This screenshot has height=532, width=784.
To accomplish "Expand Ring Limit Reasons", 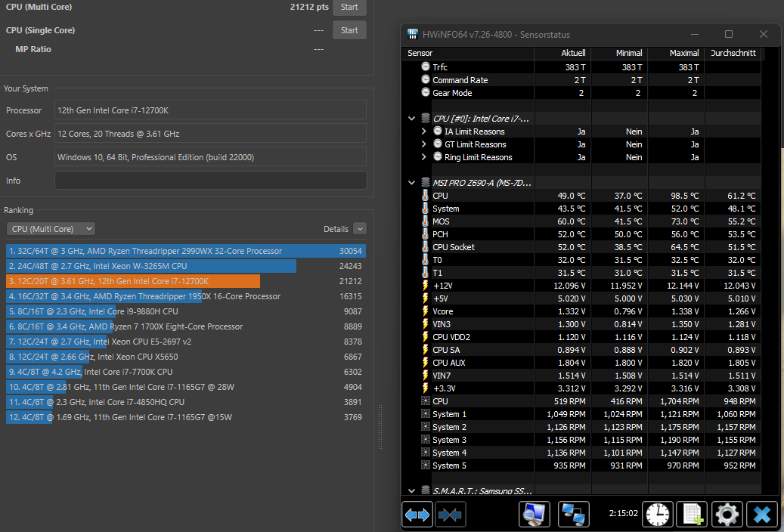I will 424,157.
